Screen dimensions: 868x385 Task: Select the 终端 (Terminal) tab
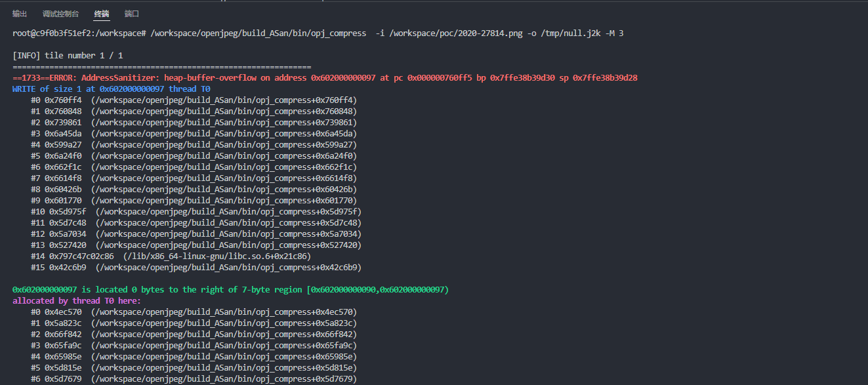pos(102,14)
